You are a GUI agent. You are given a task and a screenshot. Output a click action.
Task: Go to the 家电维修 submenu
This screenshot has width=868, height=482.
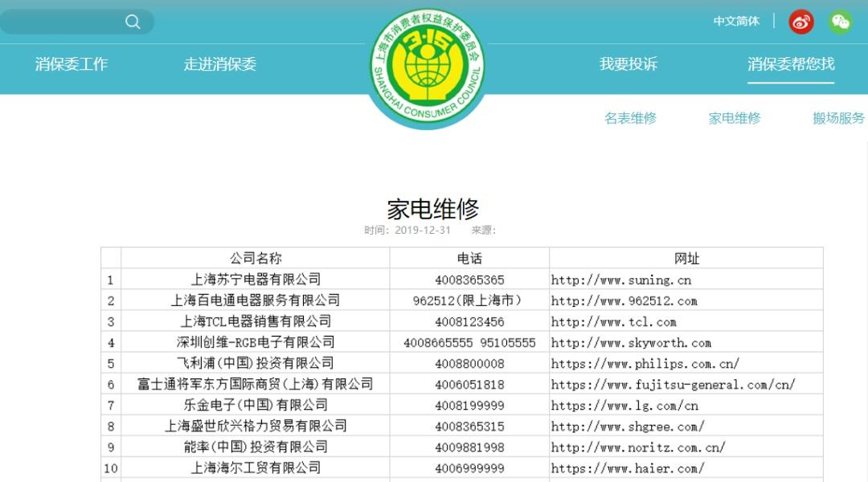click(735, 118)
